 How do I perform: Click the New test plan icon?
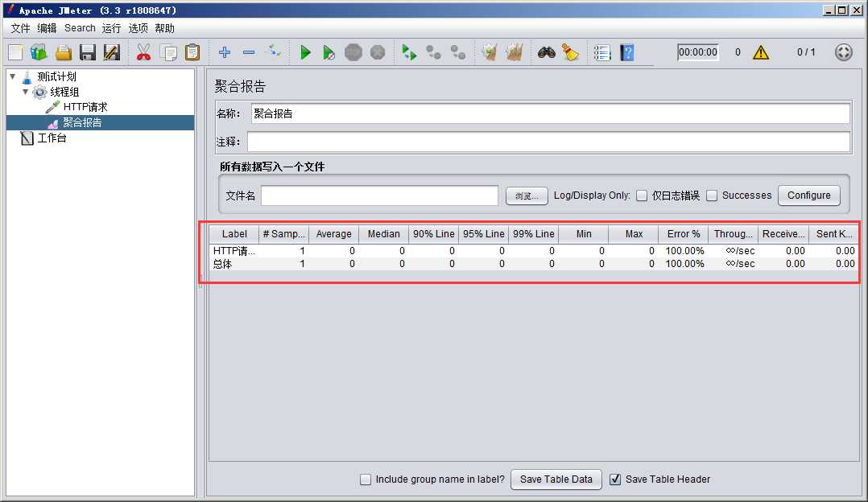[15, 52]
